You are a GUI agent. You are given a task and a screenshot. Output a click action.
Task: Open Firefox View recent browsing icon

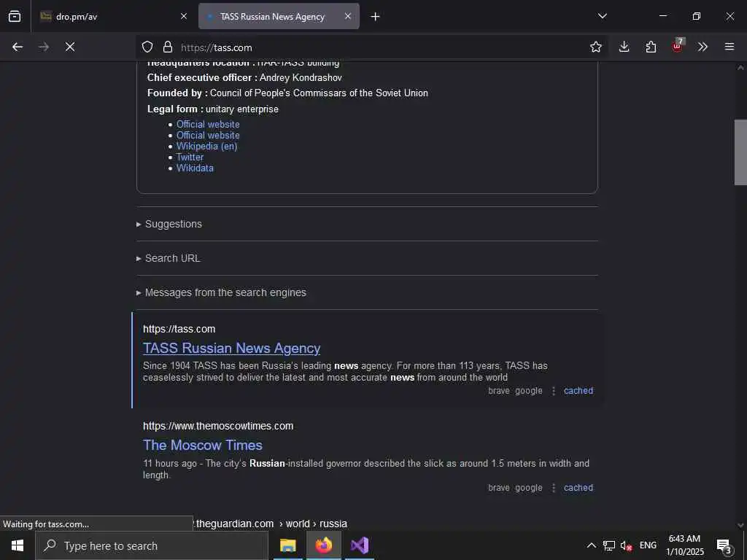tap(15, 16)
